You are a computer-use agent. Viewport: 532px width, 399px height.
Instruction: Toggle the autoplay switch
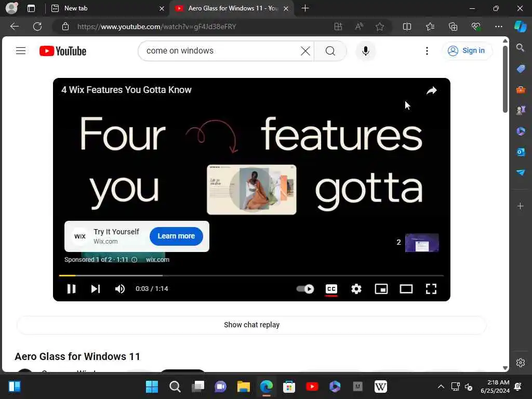click(x=305, y=289)
